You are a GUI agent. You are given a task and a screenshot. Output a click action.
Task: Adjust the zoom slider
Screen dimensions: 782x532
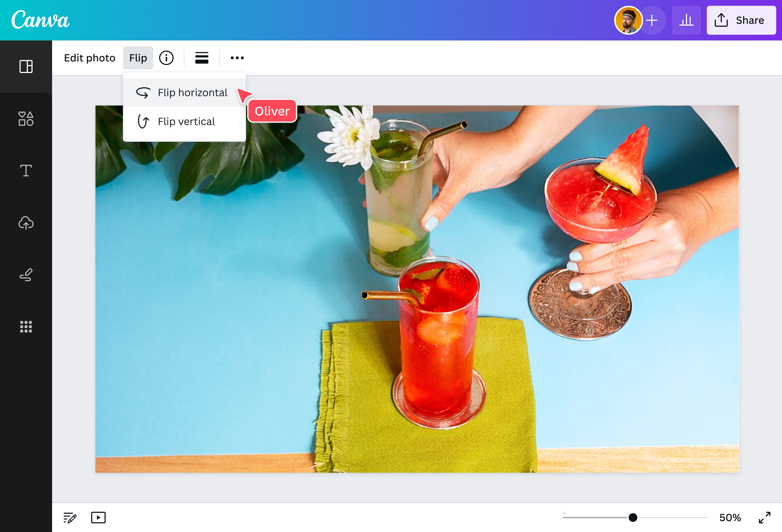(x=633, y=517)
